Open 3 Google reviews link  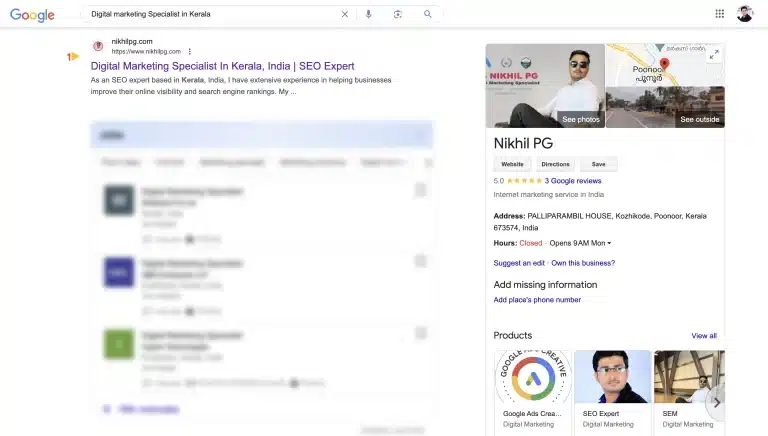pos(573,181)
